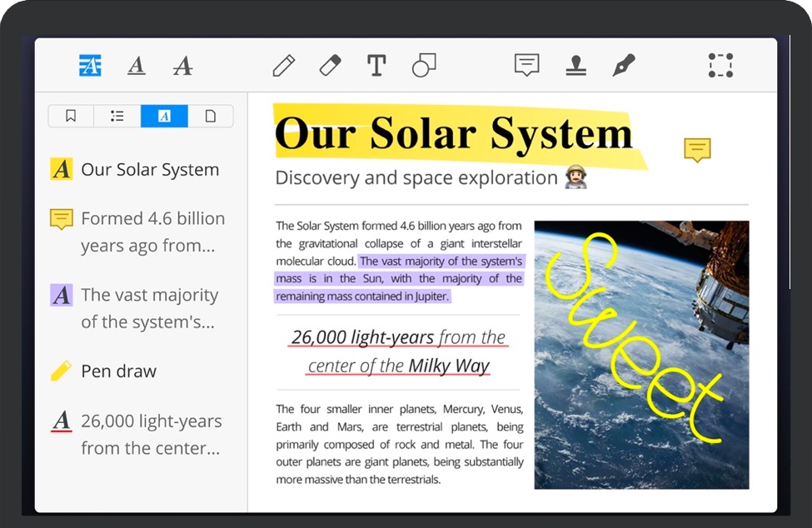Select the 'Pen draw' annotation entry
This screenshot has height=528, width=812.
pyautogui.click(x=118, y=371)
